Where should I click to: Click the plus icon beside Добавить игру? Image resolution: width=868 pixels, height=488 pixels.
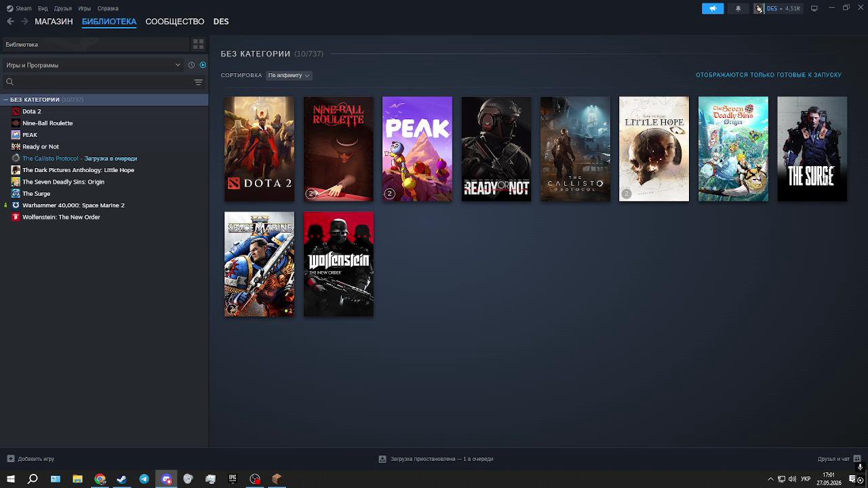point(10,459)
